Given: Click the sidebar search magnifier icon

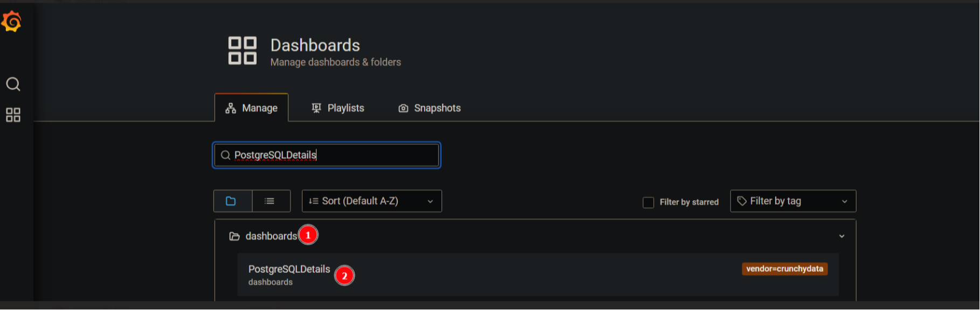Looking at the screenshot, I should pyautogui.click(x=13, y=84).
